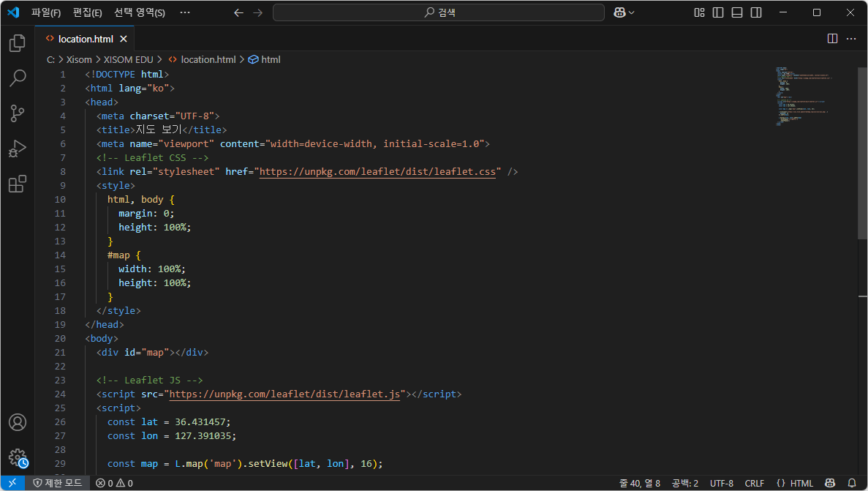Click the code minimap preview
Viewport: 868px width, 491px height.
(x=803, y=97)
